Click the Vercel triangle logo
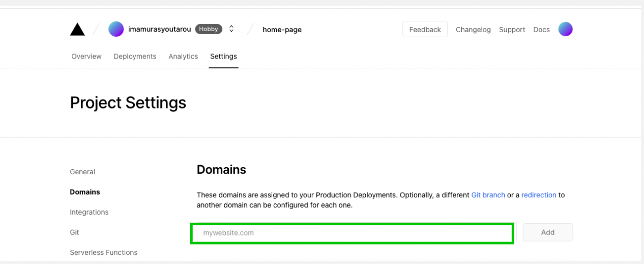 77,30
